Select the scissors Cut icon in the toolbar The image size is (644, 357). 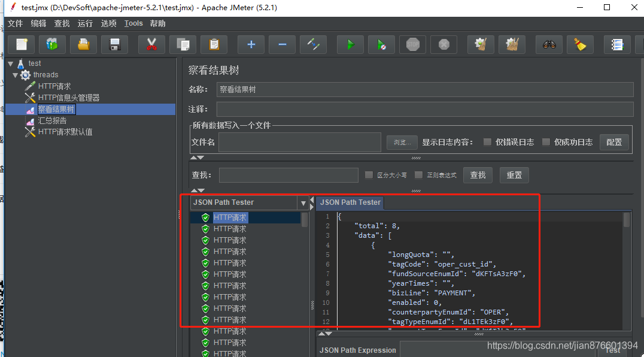151,44
